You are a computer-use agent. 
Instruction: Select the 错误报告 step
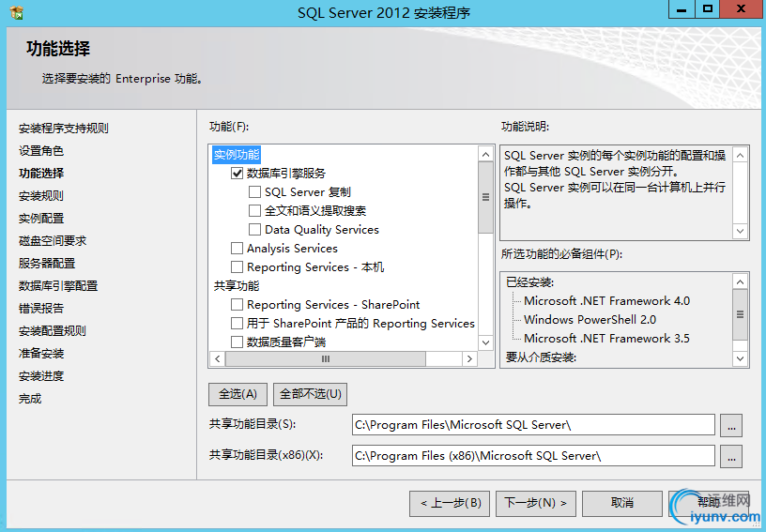(41, 308)
